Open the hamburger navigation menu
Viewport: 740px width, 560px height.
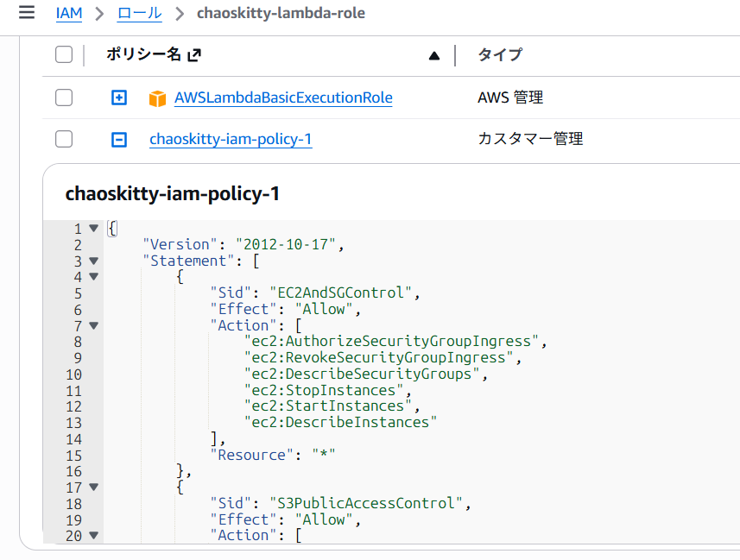click(x=27, y=13)
